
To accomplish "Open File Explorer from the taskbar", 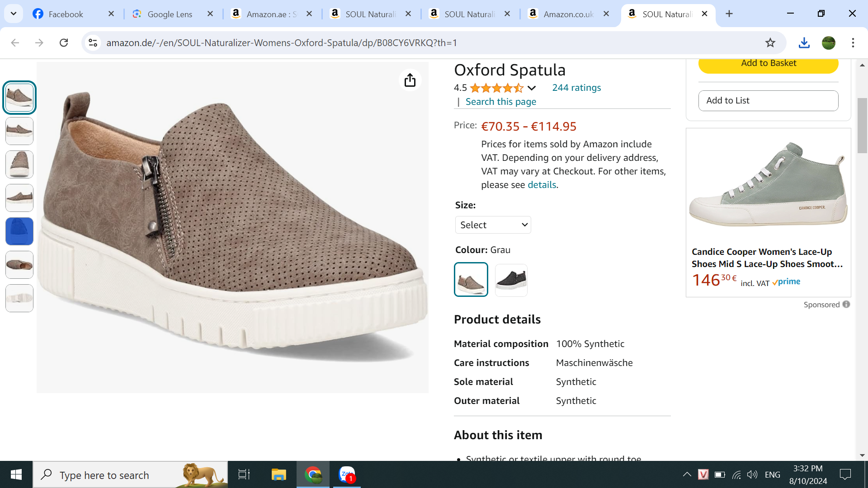I will pos(278,474).
